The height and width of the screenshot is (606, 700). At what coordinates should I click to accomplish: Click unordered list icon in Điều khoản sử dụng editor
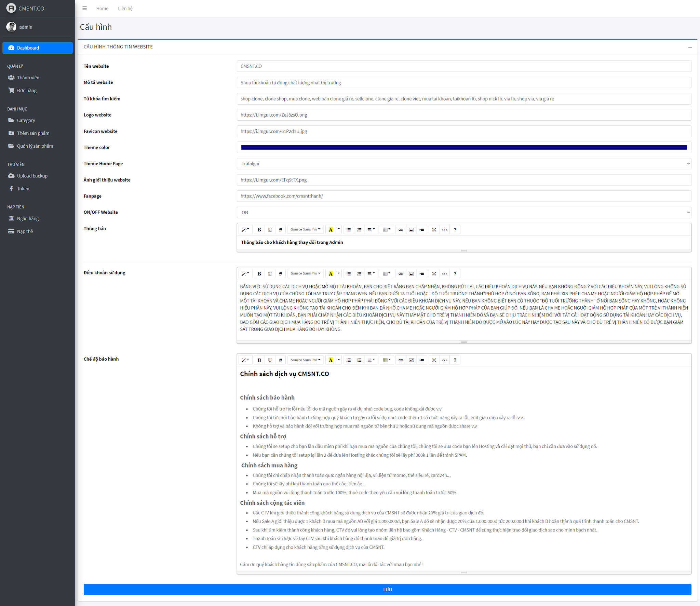tap(348, 274)
